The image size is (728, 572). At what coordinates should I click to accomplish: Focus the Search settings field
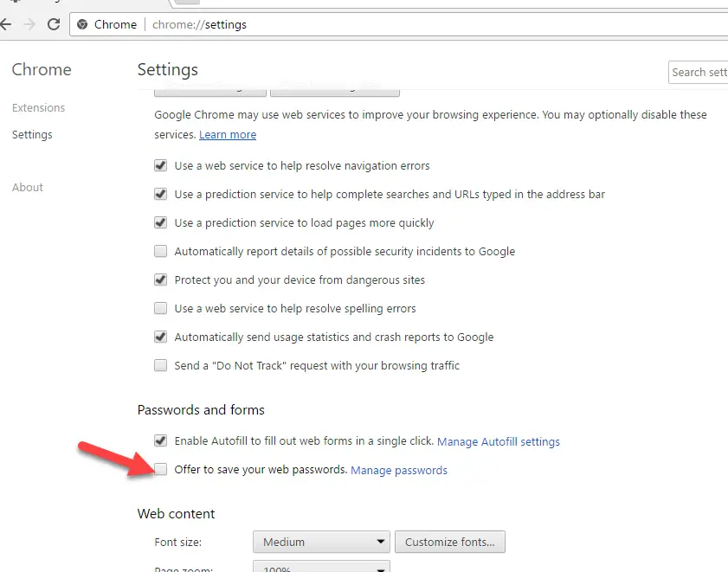click(699, 73)
